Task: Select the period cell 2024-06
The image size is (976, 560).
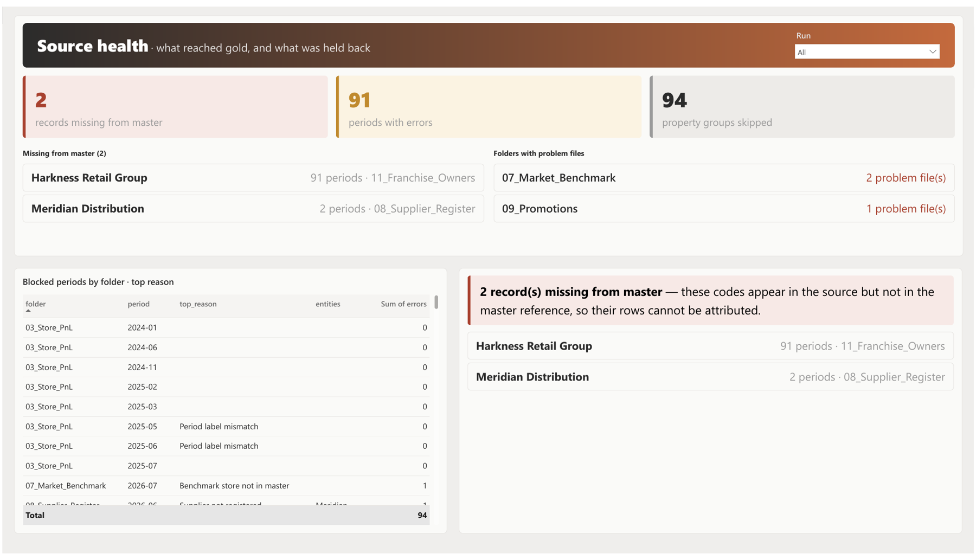Action: [x=142, y=347]
